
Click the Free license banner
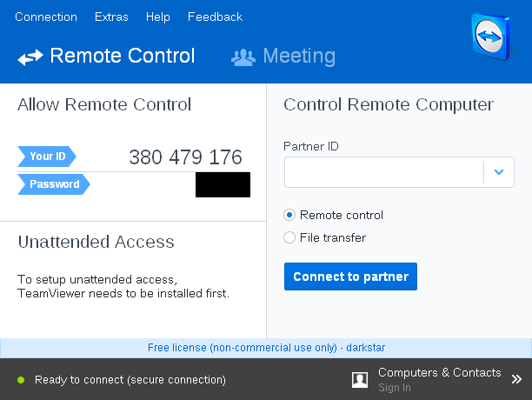coord(266,348)
